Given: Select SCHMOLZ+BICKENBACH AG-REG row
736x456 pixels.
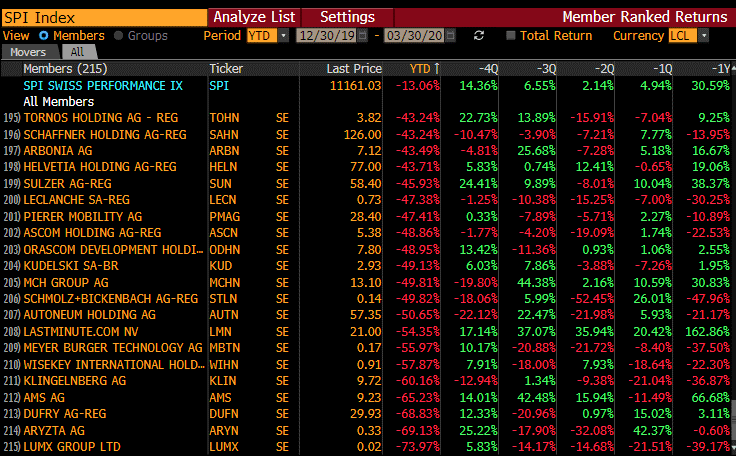Looking at the screenshot, I should point(366,299).
